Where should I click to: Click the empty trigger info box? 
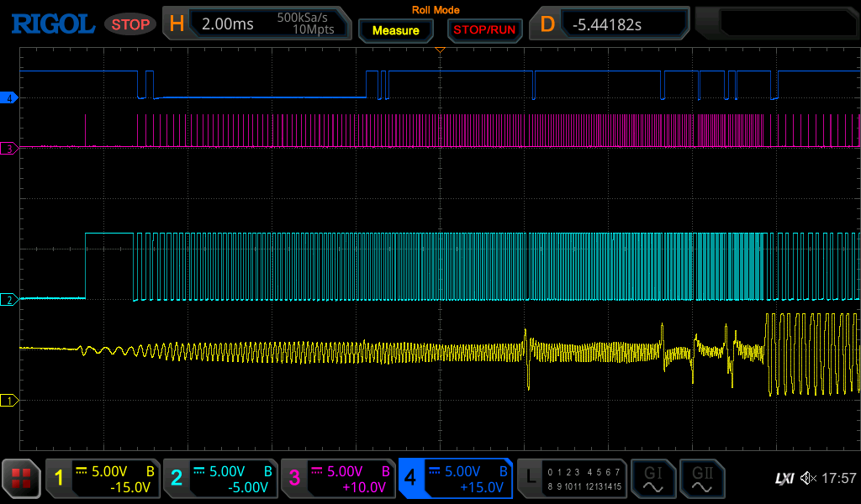(x=789, y=24)
